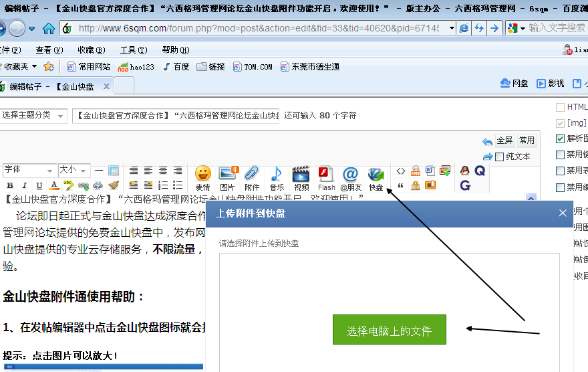This screenshot has height=372, width=588.
Task: Paste from Word document icon
Action: [x=430, y=171]
